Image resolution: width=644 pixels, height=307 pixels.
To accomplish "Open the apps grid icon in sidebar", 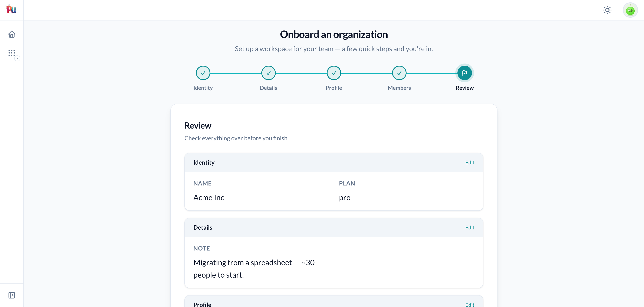I will click(11, 53).
